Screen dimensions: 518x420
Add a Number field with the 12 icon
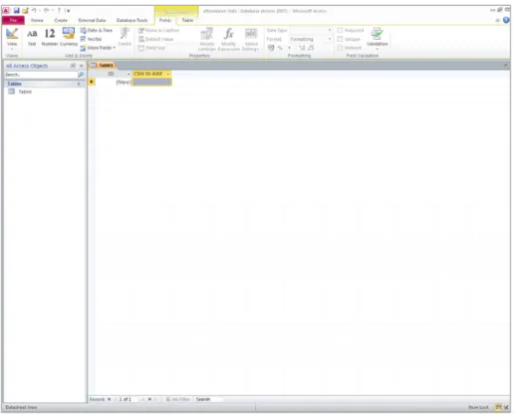coord(50,38)
